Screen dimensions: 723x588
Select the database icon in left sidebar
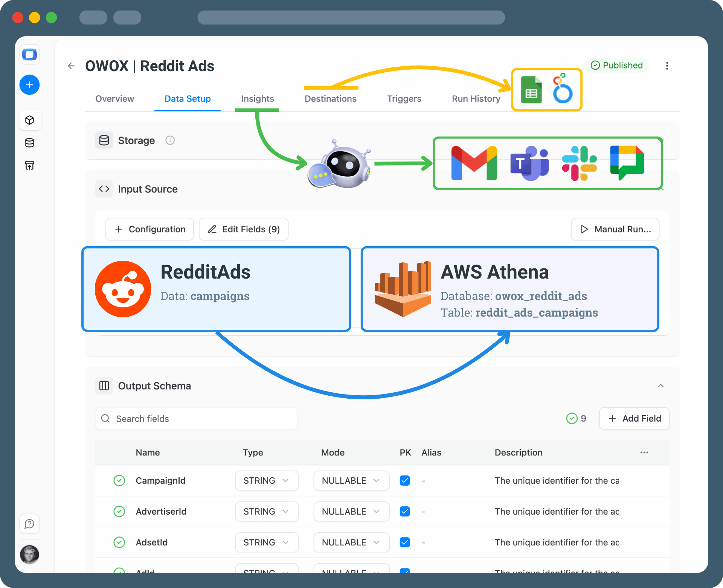29,143
